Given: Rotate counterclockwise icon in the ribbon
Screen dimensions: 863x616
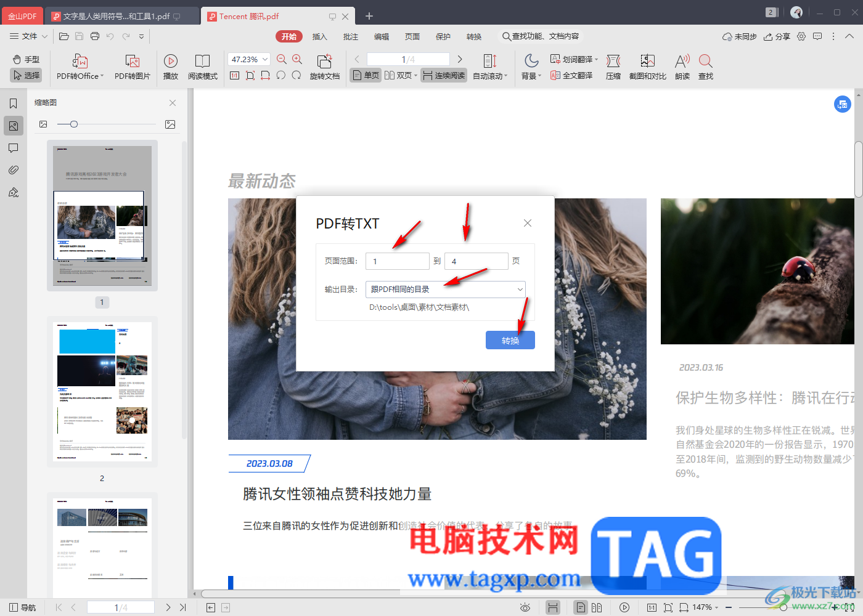Looking at the screenshot, I should [281, 75].
